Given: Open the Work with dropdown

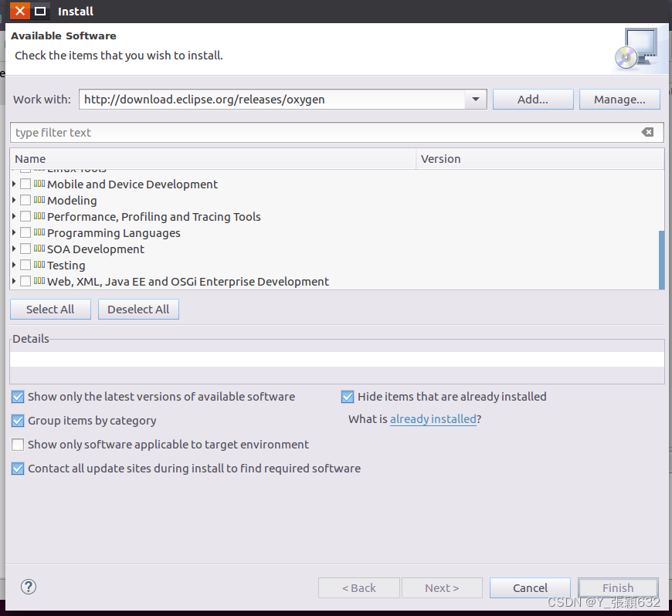Looking at the screenshot, I should tap(476, 99).
